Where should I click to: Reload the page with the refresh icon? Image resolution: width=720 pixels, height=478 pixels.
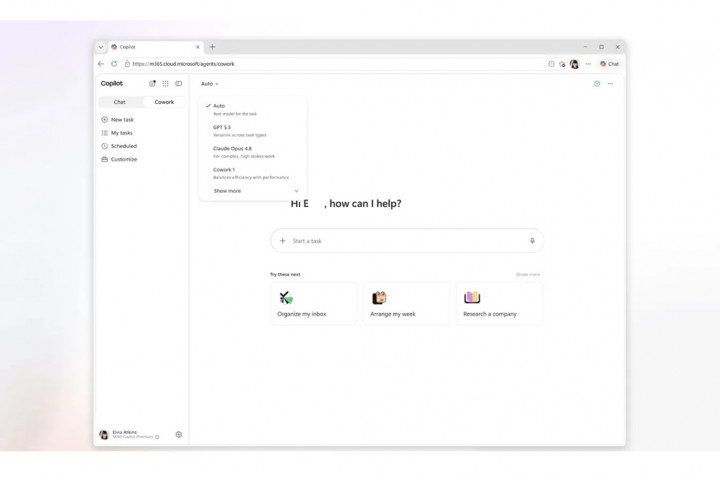(x=114, y=64)
